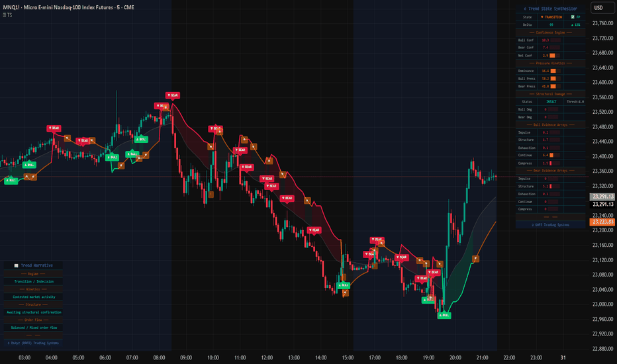
Task: Click the 20:00 time axis label
Action: 455,357
